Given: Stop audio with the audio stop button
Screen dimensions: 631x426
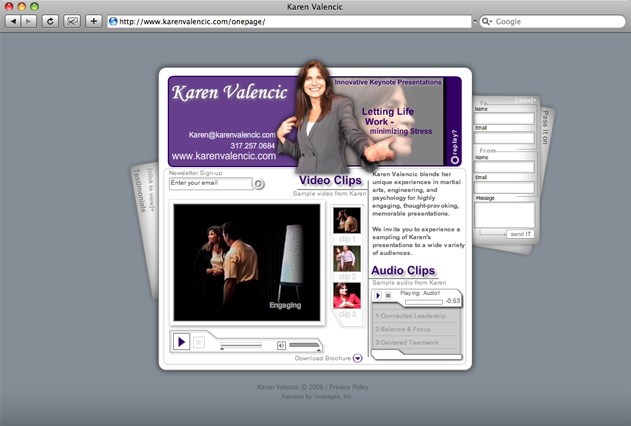Looking at the screenshot, I should coord(388,296).
